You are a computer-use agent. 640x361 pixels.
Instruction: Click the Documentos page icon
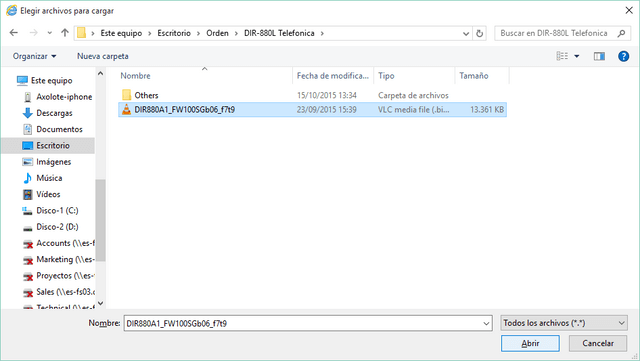pyautogui.click(x=27, y=129)
